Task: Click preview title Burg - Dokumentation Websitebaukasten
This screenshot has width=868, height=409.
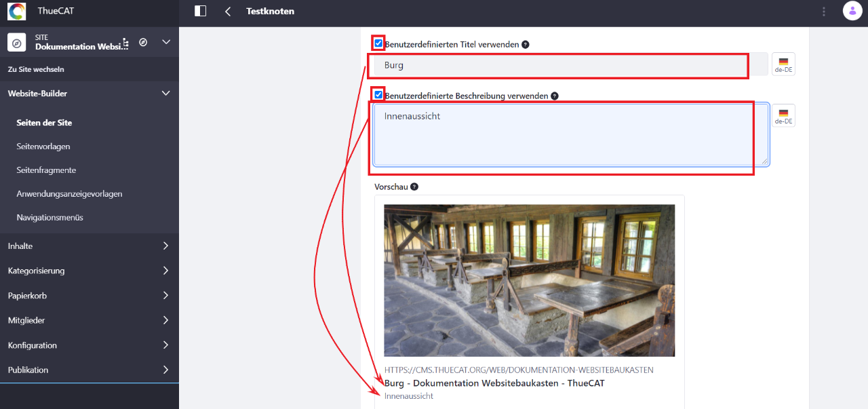Action: point(494,383)
